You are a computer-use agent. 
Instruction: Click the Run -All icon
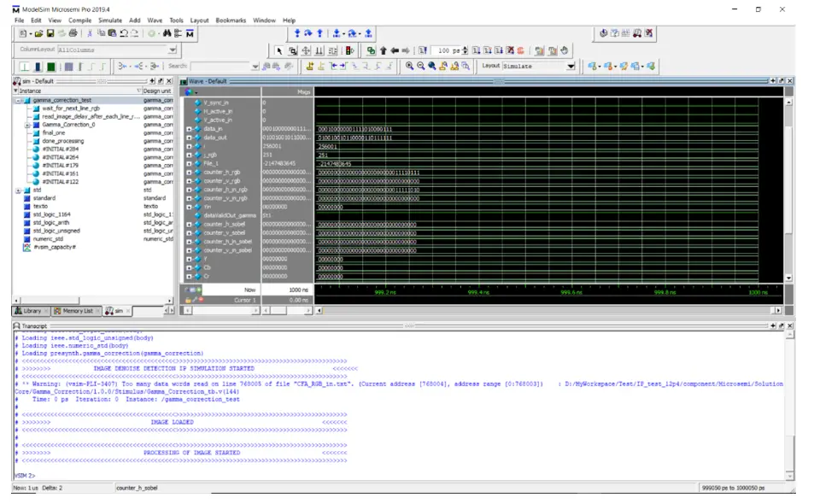pyautogui.click(x=499, y=49)
